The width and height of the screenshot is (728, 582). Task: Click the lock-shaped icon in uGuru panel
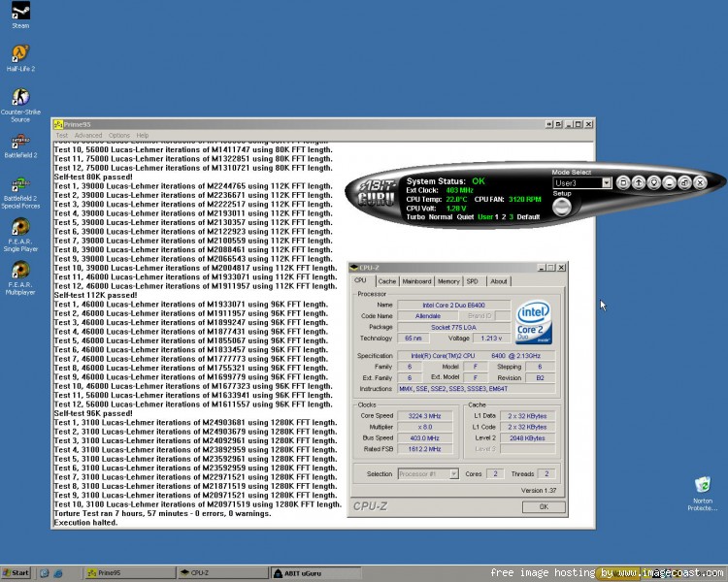[x=684, y=183]
